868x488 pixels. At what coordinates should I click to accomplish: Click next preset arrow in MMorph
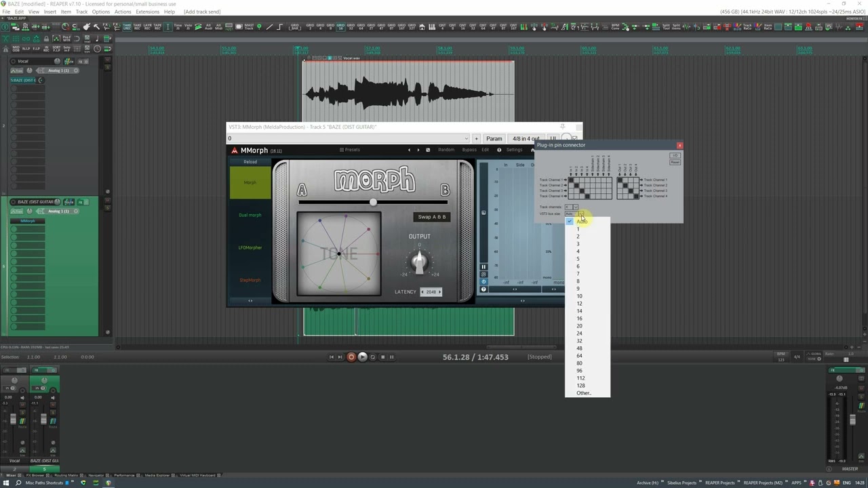coord(418,150)
